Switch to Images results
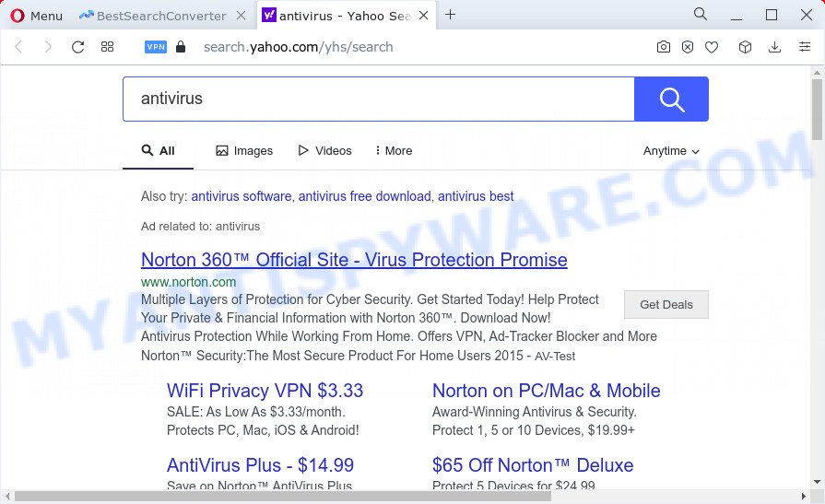Screen dimensions: 825x504 [244, 151]
